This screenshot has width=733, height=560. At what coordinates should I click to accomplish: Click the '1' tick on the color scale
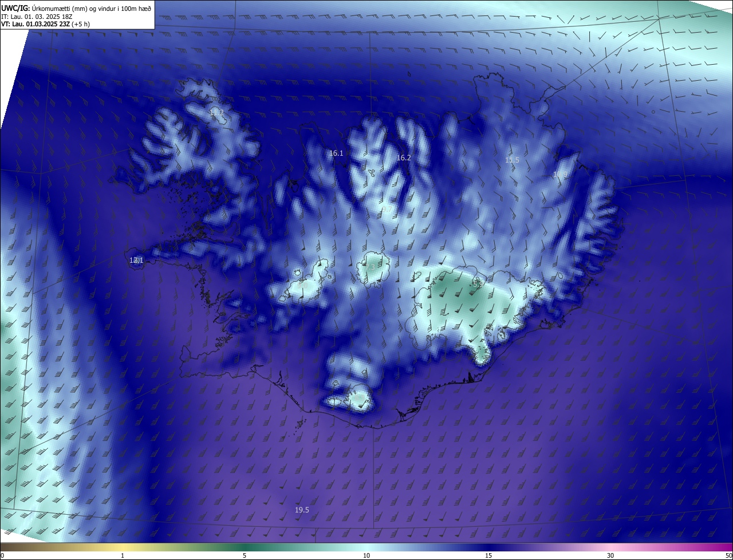coord(123,555)
